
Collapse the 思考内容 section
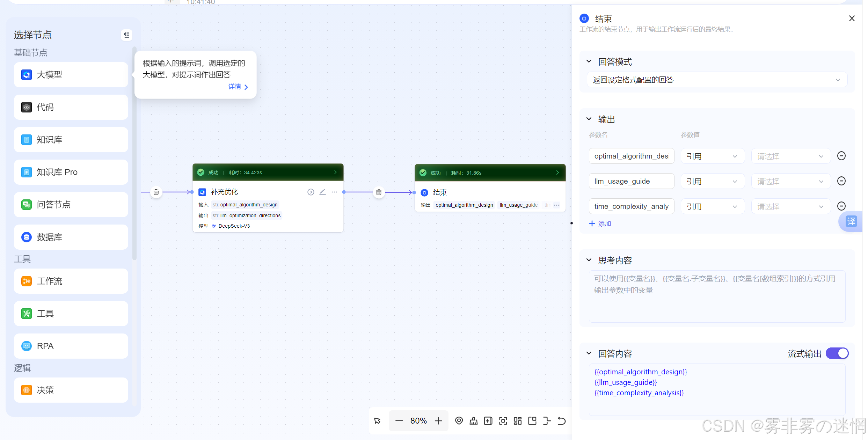click(x=589, y=260)
